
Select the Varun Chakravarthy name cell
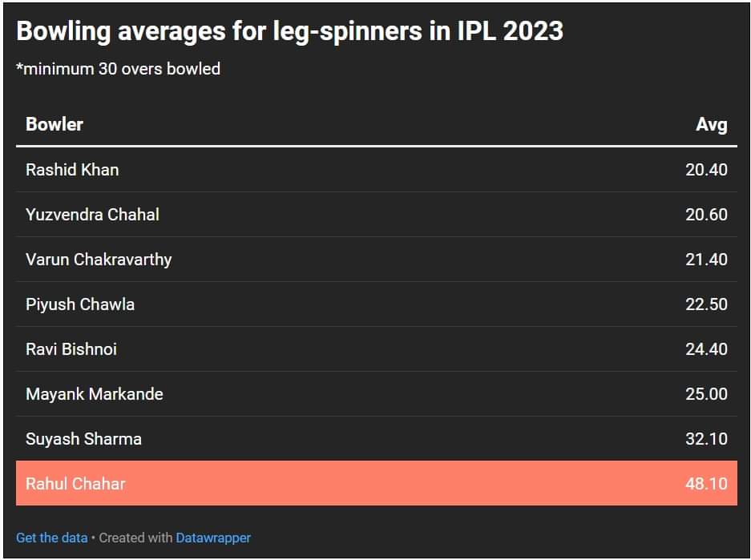(x=99, y=260)
